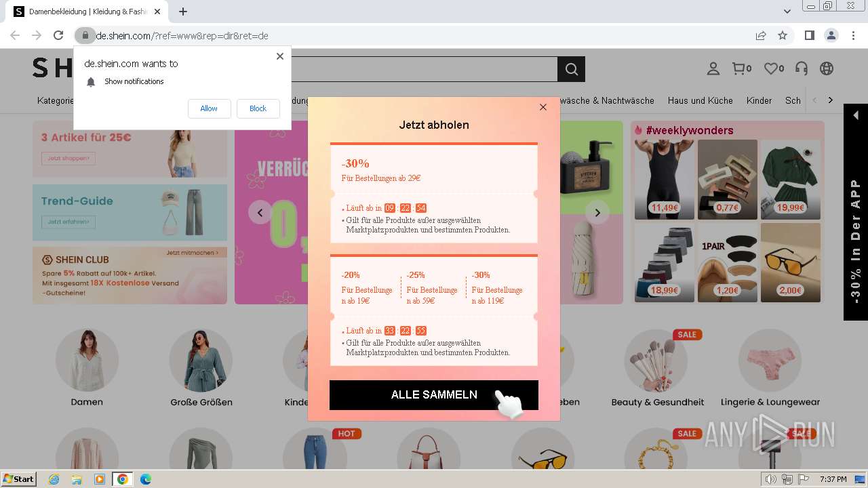Block notifications from de.shein.com
Screen dimensions: 868x488
click(x=258, y=108)
